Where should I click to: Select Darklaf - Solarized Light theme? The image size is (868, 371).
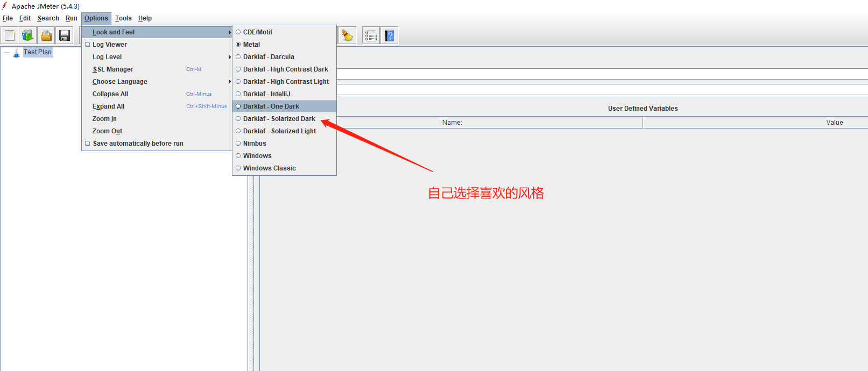[284, 131]
